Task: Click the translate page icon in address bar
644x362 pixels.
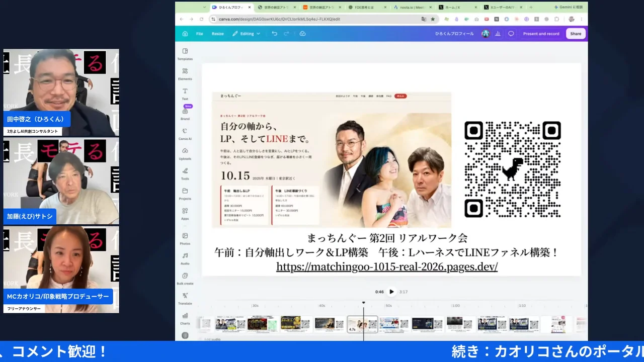Action: point(424,19)
